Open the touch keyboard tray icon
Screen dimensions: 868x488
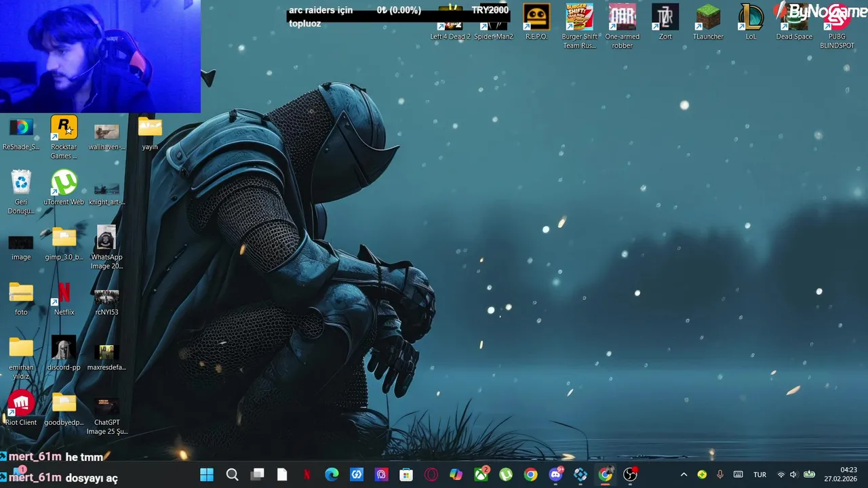tap(738, 474)
